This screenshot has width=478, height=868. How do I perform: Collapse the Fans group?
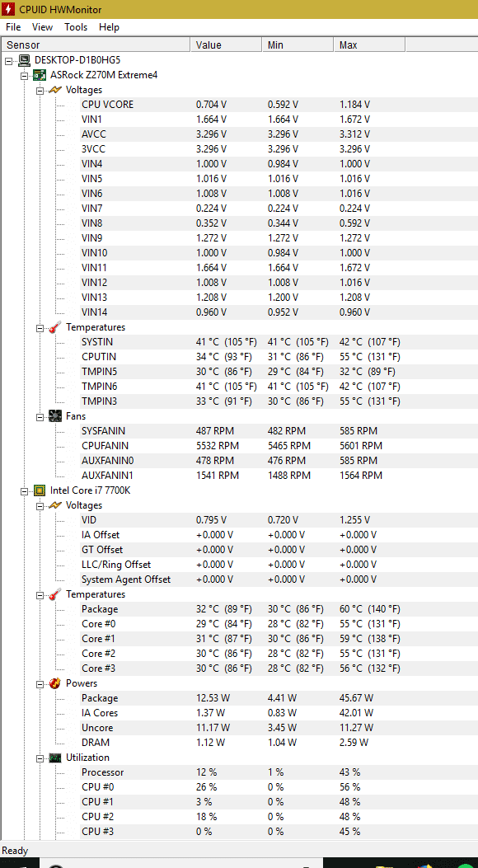point(40,416)
